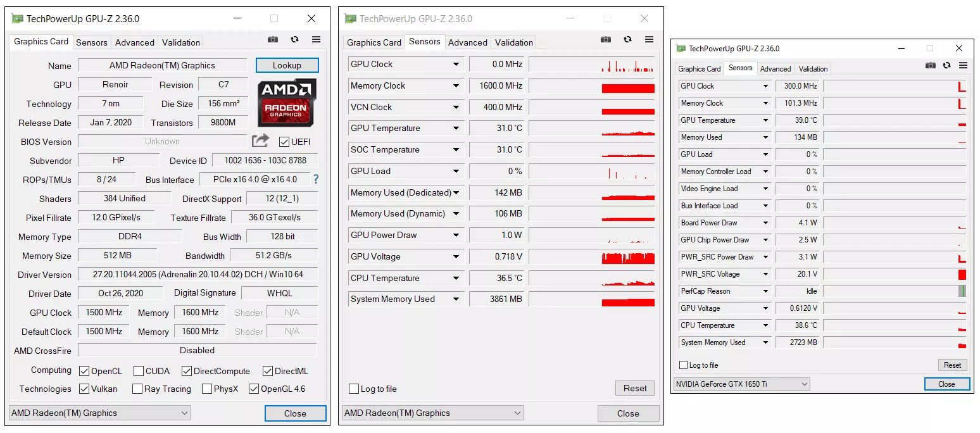Open the hamburger menu in the NVIDIA GTX 1650 Ti window
This screenshot has width=980, height=433.
[963, 65]
